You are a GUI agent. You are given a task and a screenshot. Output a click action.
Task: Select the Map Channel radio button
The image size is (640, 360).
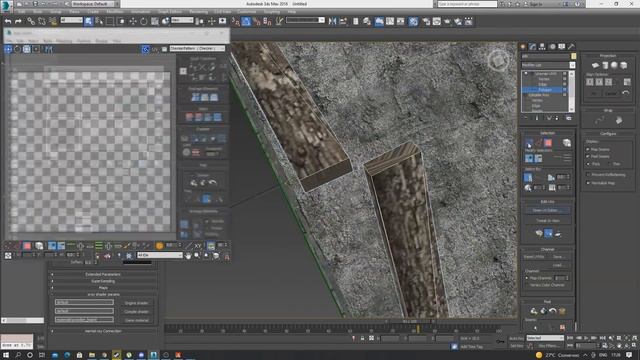tap(527, 278)
